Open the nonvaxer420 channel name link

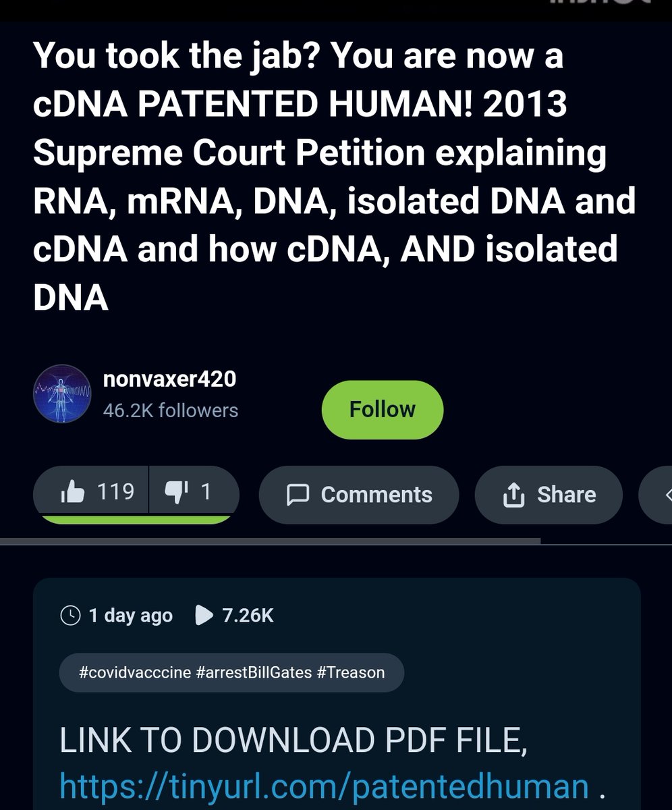[x=169, y=379]
